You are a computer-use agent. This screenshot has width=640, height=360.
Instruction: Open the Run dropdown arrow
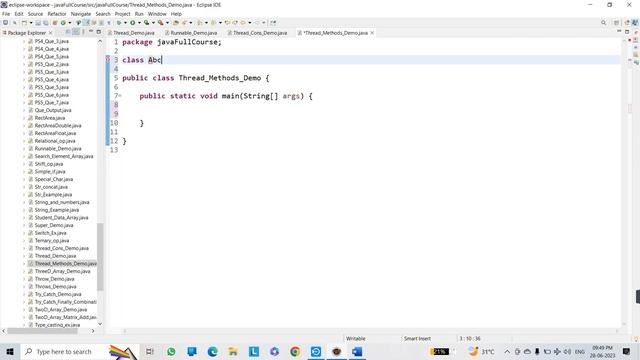(x=139, y=23)
